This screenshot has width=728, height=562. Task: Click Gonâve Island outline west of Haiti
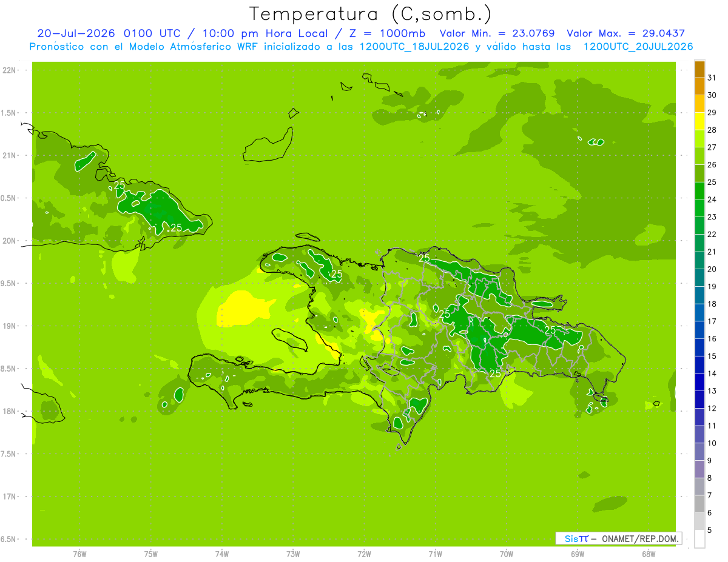pyautogui.click(x=291, y=339)
